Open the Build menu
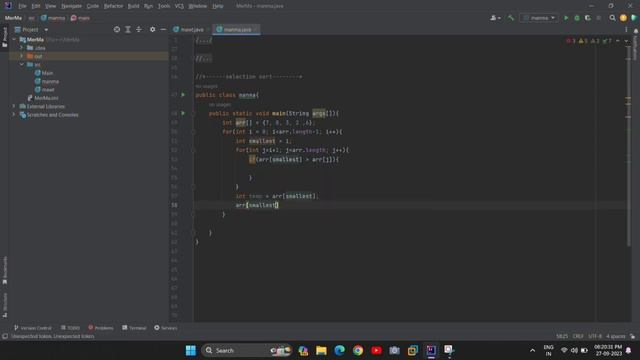 133,6
